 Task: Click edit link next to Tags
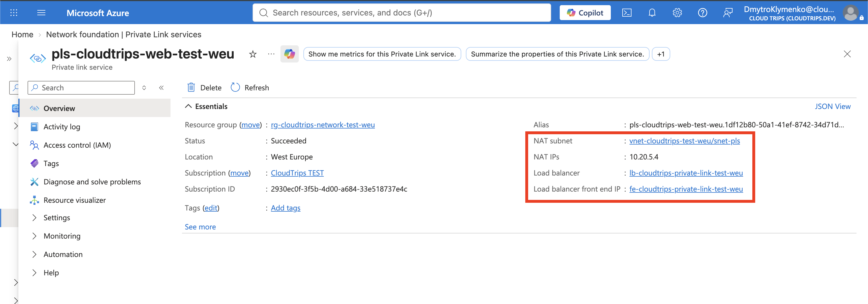point(211,208)
